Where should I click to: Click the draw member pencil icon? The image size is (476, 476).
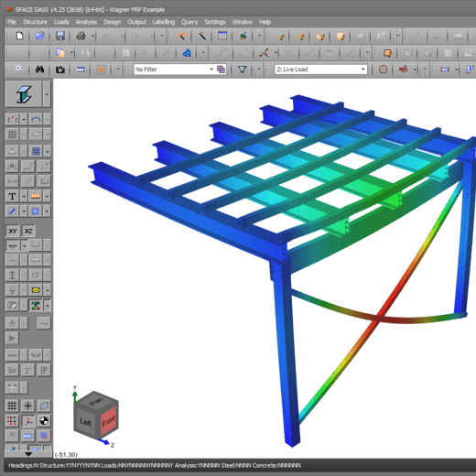coord(300,37)
